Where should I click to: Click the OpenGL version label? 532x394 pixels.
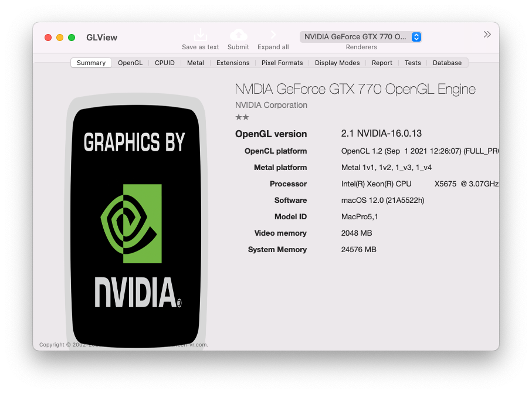point(271,134)
